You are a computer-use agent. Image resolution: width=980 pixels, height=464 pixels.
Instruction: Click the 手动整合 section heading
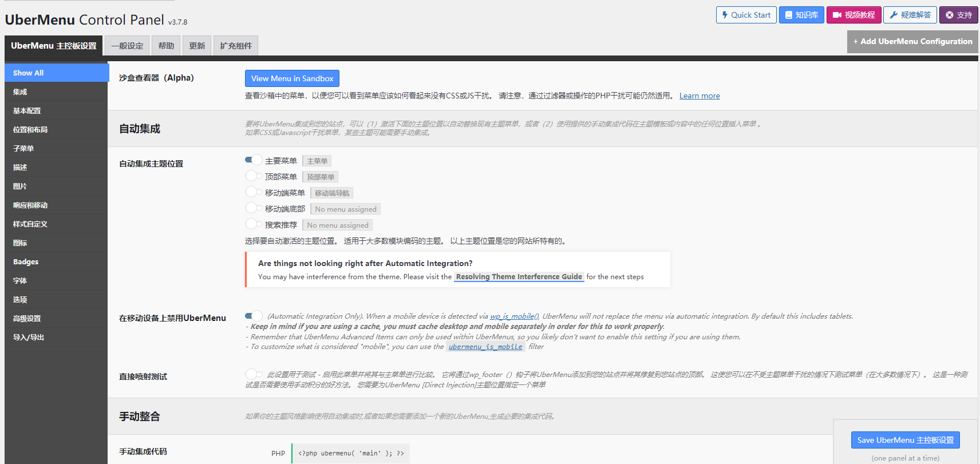(140, 417)
